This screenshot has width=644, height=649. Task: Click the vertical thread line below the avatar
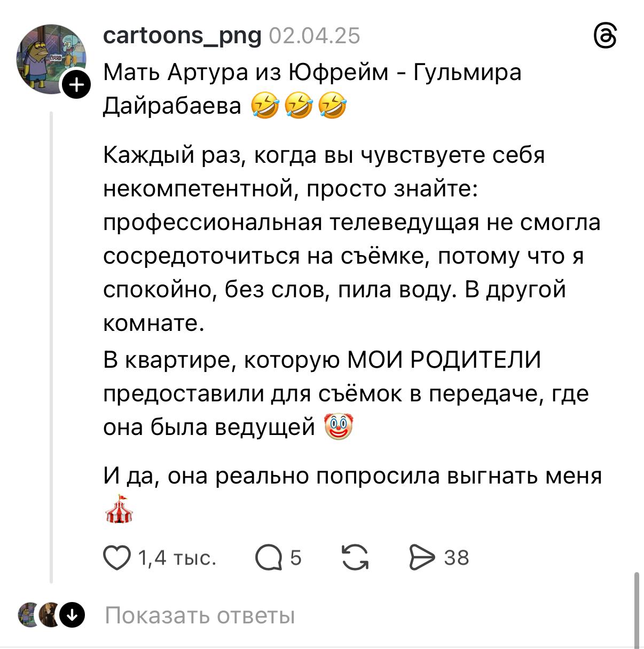(x=51, y=347)
